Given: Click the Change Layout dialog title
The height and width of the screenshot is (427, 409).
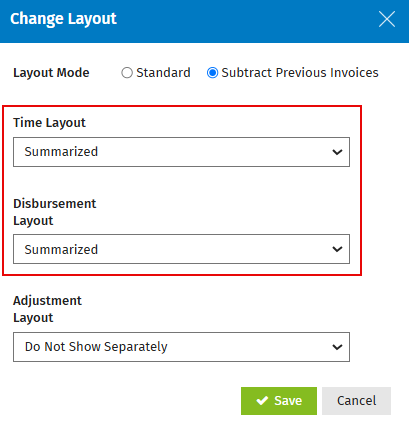Looking at the screenshot, I should click(63, 19).
